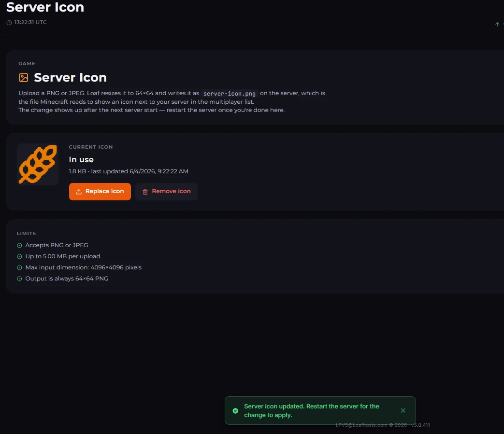Click the Remove icon button

pyautogui.click(x=167, y=192)
